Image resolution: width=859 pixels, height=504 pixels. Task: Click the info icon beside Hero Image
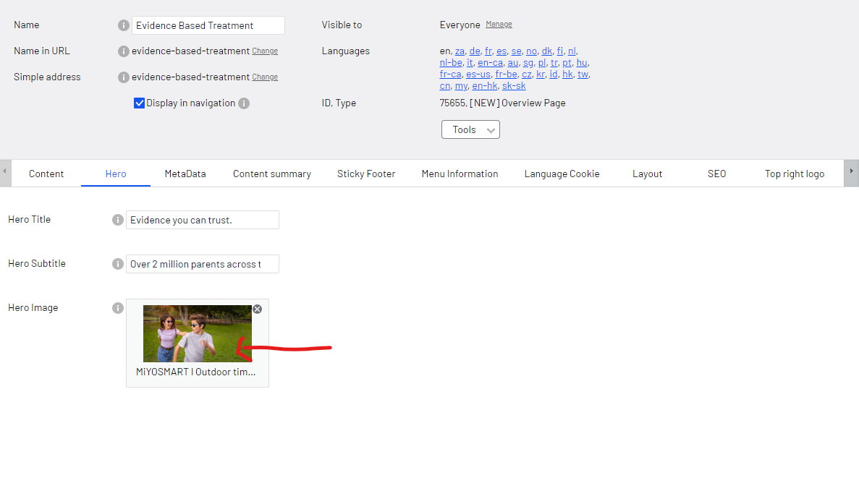(x=118, y=308)
